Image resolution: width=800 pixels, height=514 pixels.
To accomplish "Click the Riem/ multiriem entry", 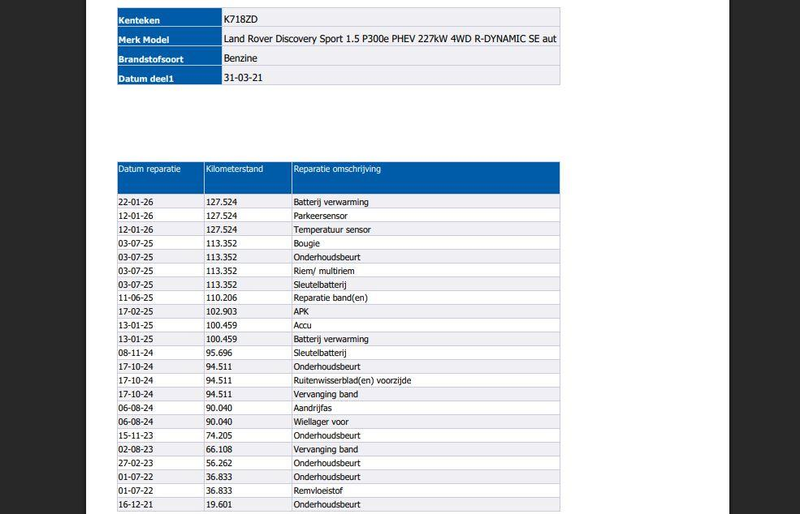I will pos(324,271).
